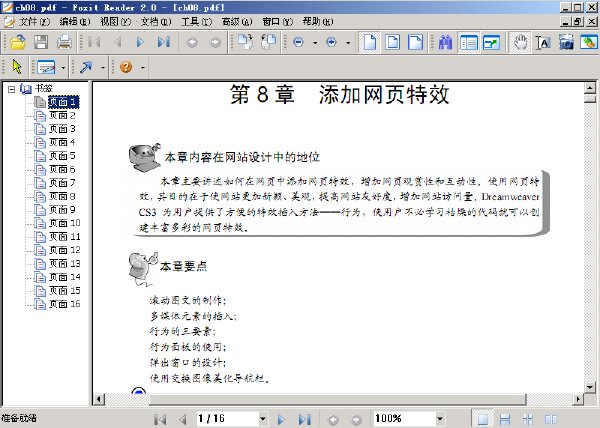Select bookmark 页面 12
The width and height of the screenshot is (600, 428).
pos(65,250)
